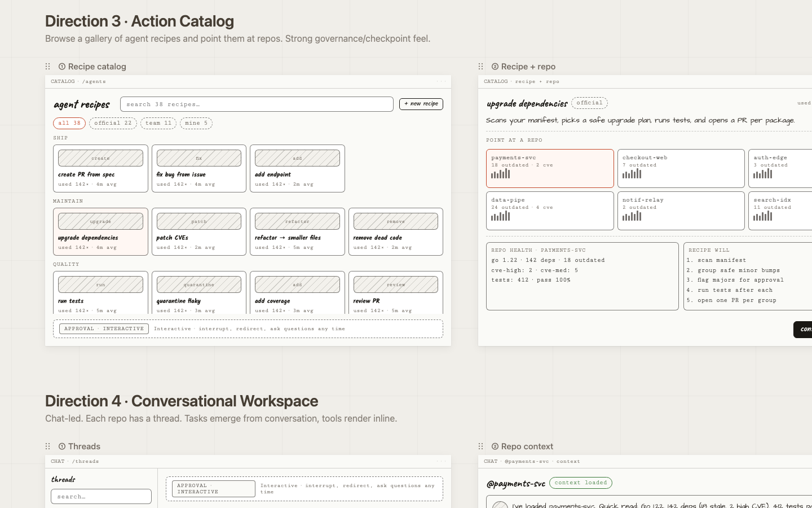Click the 'QUALITY' section label

pyautogui.click(x=66, y=264)
